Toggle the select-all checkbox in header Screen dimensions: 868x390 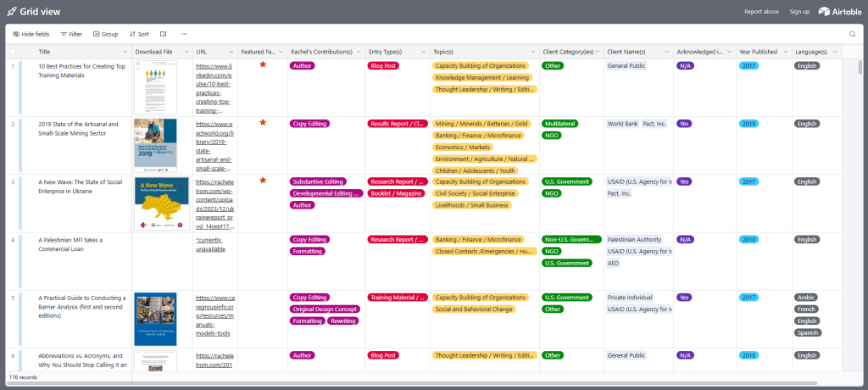pyautogui.click(x=13, y=52)
